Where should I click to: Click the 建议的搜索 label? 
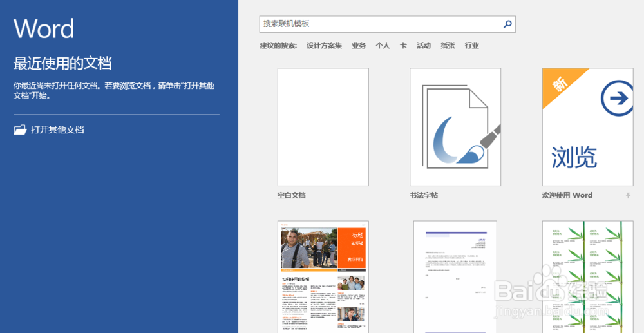point(278,46)
